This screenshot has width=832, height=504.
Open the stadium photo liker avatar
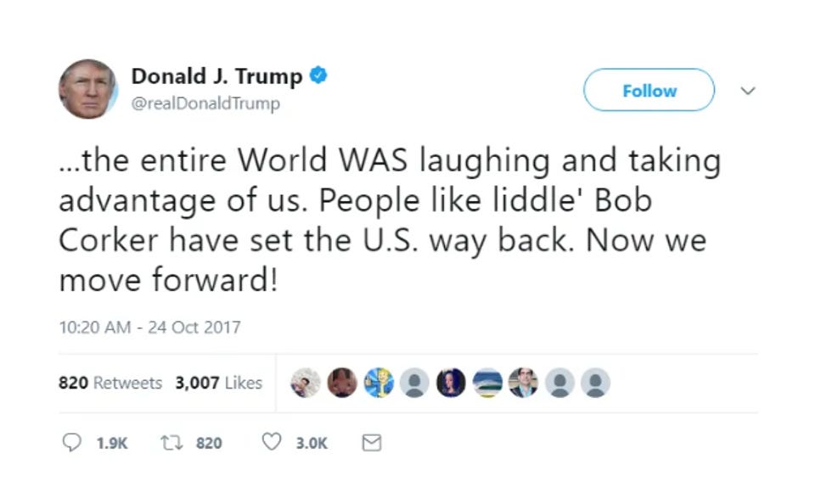(x=487, y=383)
